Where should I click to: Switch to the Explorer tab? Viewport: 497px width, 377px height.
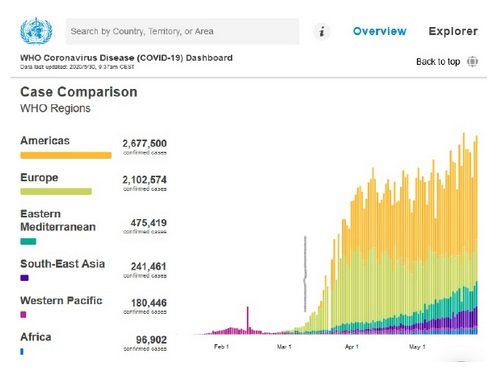tap(453, 31)
